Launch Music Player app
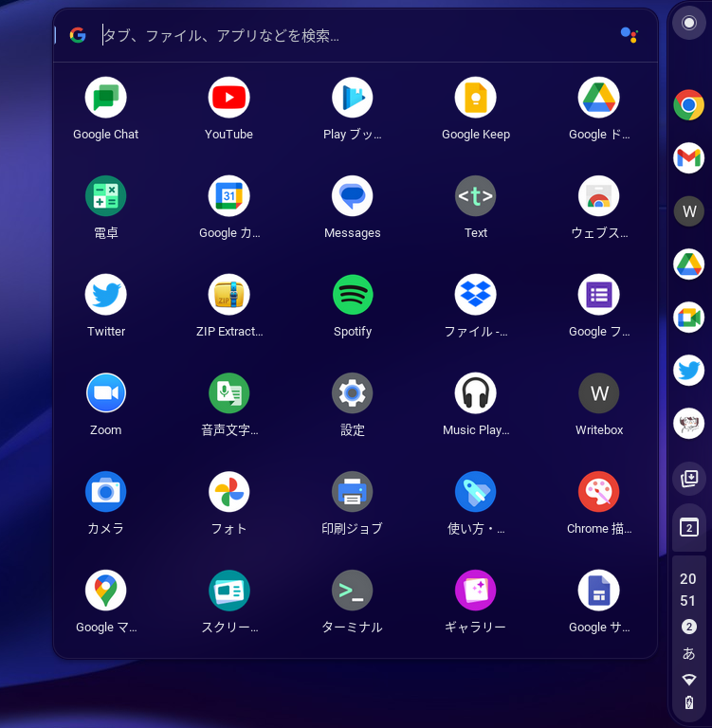 (476, 393)
